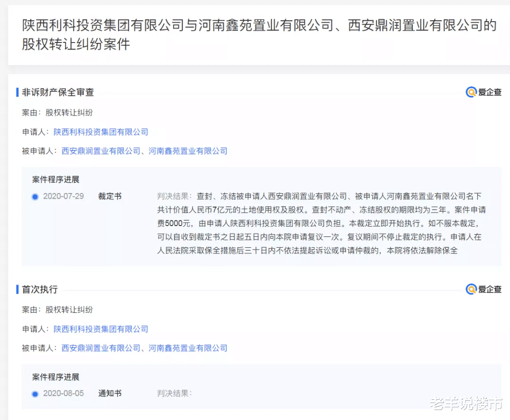Click the 申请人 label under 非诉财产保全审查

[35, 132]
